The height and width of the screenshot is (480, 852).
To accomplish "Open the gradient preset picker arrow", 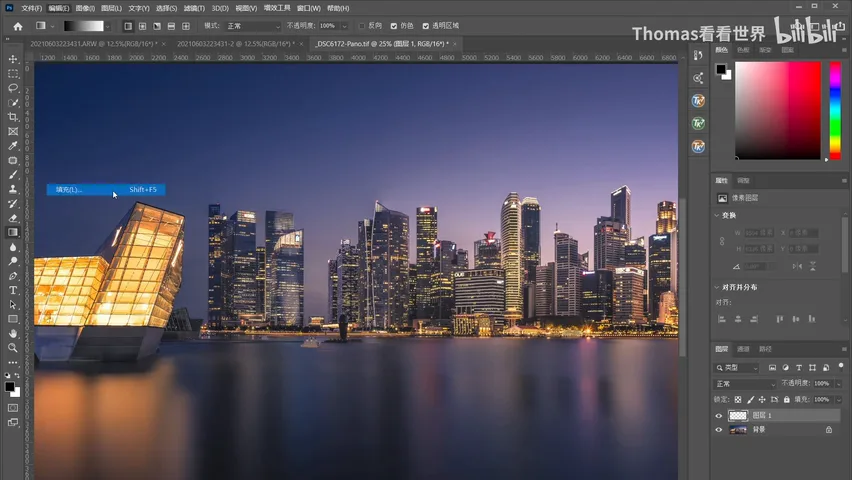I will click(x=108, y=26).
